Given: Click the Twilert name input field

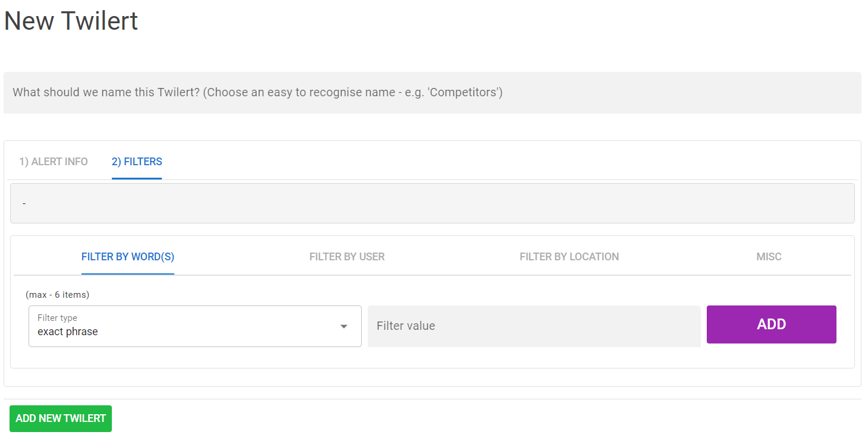Looking at the screenshot, I should (432, 93).
